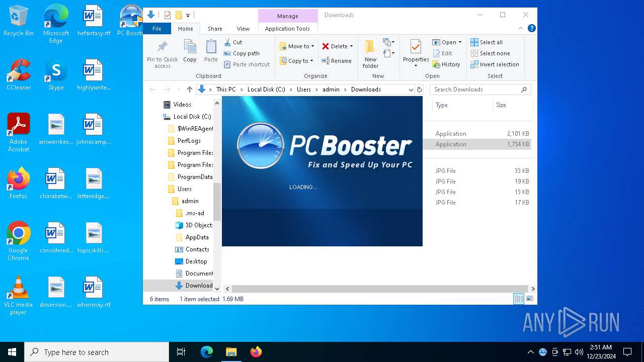Choose Copy path in Clipboard group
The width and height of the screenshot is (644, 362).
pos(242,53)
